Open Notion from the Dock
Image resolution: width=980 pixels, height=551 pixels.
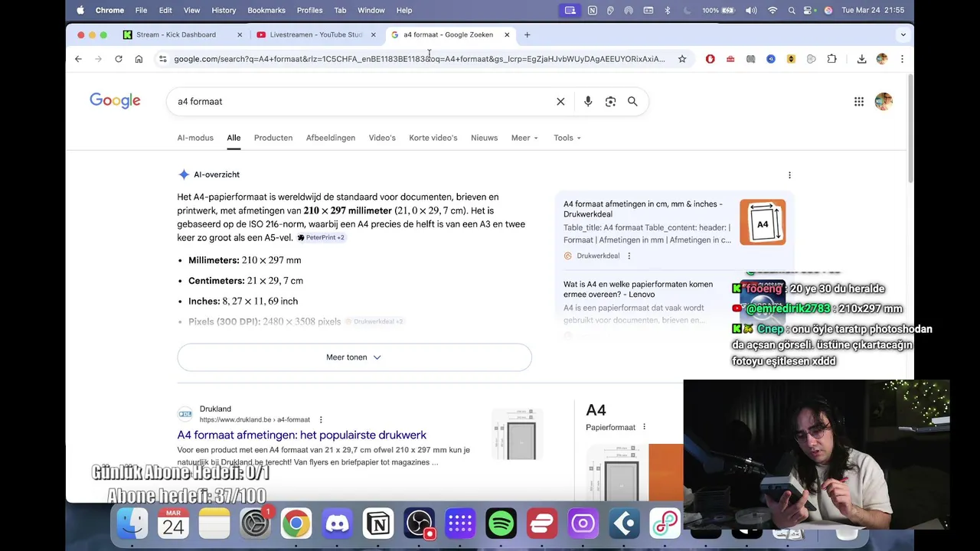[378, 523]
